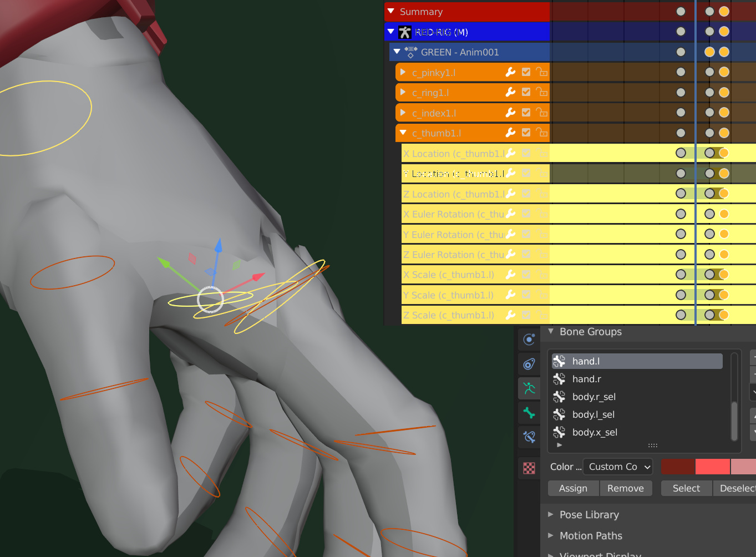Screen dimensions: 756x557
Task: Click Deselect bone group button
Action: coord(734,488)
